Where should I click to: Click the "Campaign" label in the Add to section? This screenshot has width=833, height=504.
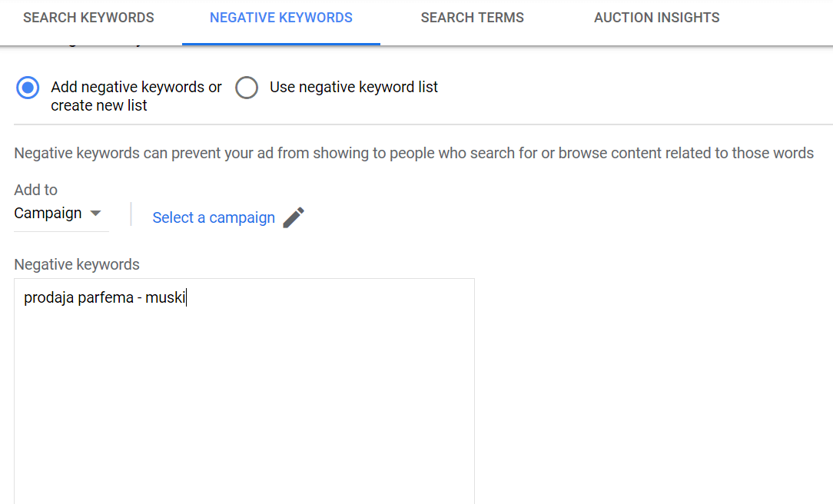pos(48,213)
